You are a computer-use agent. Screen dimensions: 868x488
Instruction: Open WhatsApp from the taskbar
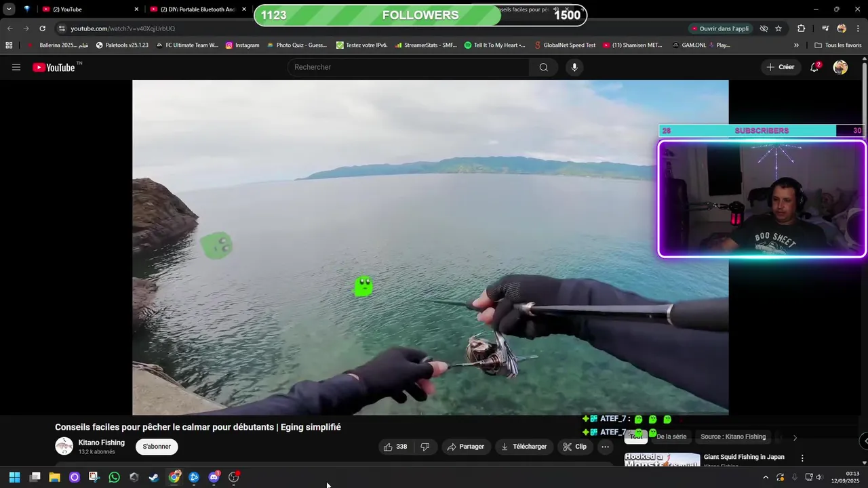[114, 477]
